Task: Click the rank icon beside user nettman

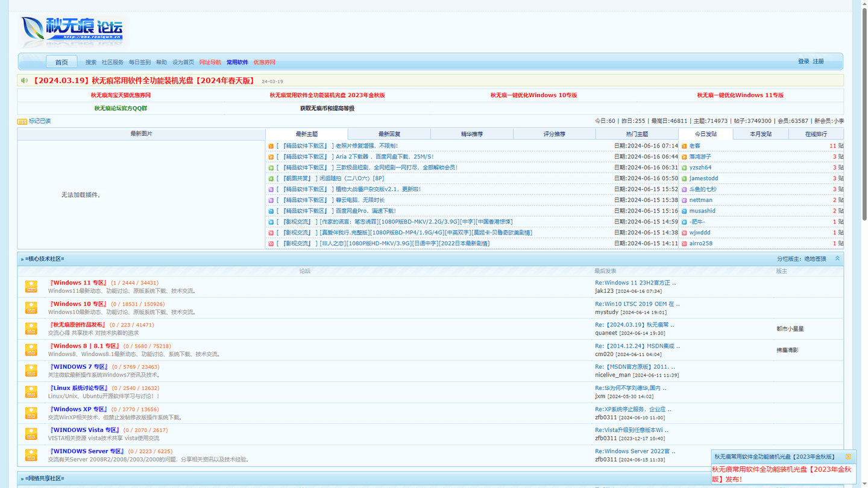Action: (684, 201)
